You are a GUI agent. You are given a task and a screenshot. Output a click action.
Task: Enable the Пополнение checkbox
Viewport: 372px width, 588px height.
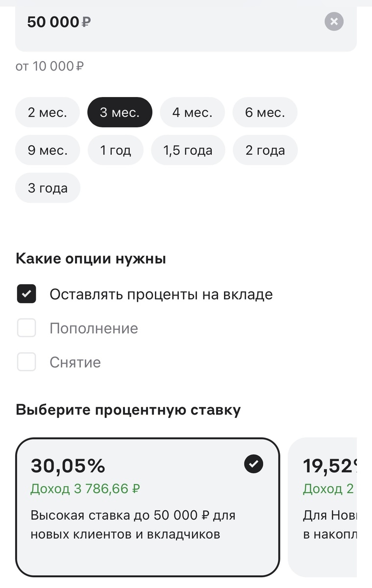(x=26, y=328)
